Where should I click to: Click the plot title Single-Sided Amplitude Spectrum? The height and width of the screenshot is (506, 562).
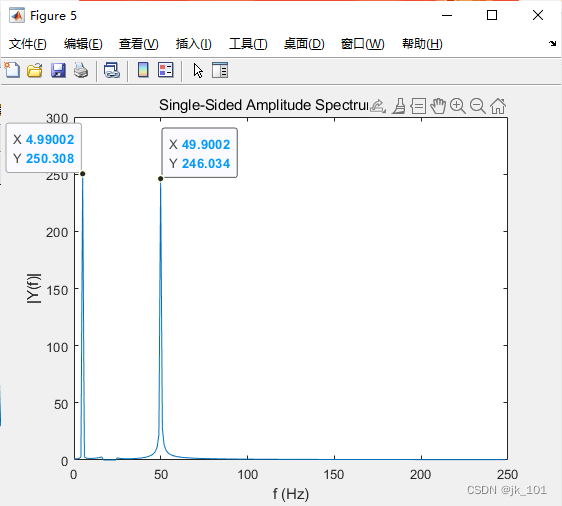pos(264,105)
